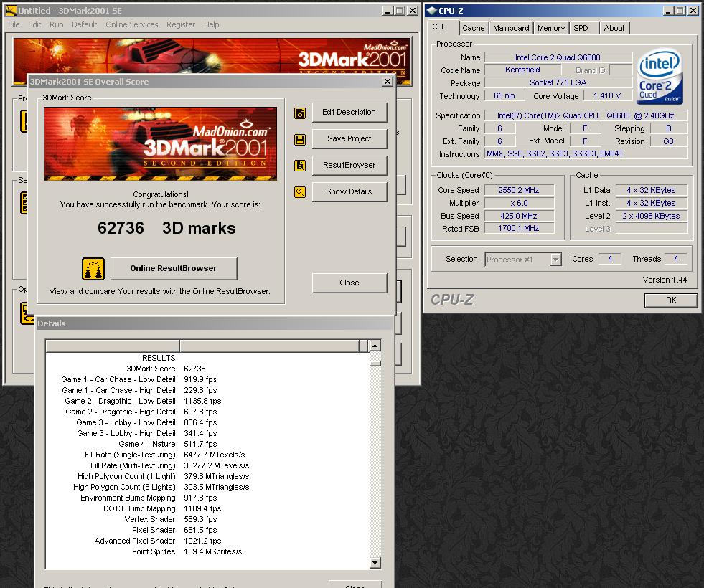Click the MadOnion 3DMark2001 banner in score dialog
Image resolution: width=704 pixels, height=588 pixels.
point(160,143)
